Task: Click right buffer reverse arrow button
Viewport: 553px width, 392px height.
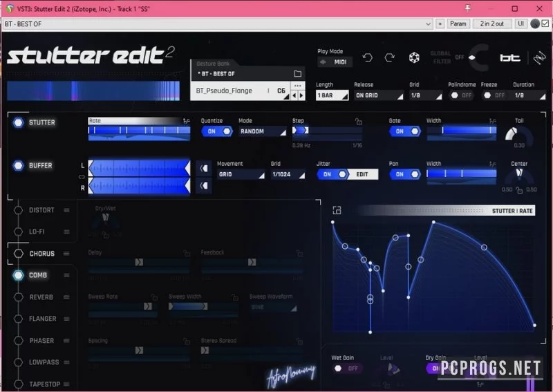Action: (204, 185)
